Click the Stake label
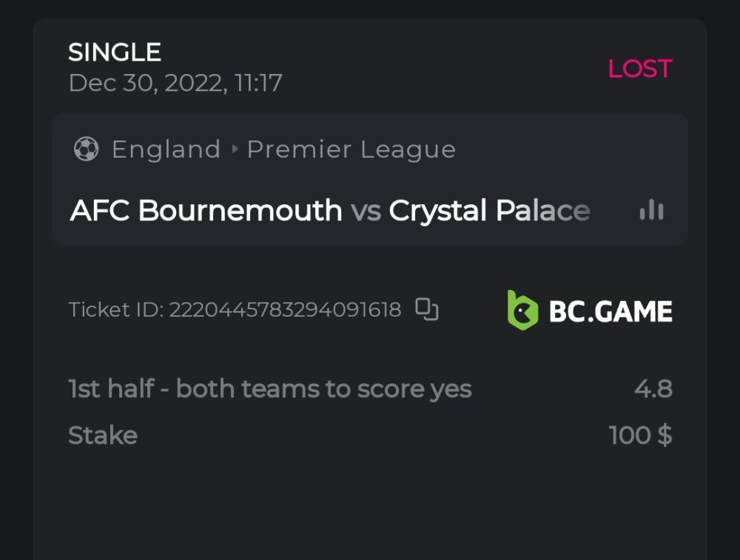Viewport: 740px width, 560px height. pos(102,435)
